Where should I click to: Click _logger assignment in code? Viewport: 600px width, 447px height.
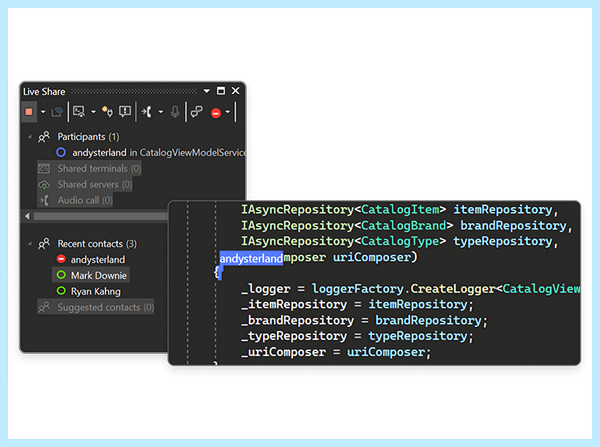click(266, 289)
